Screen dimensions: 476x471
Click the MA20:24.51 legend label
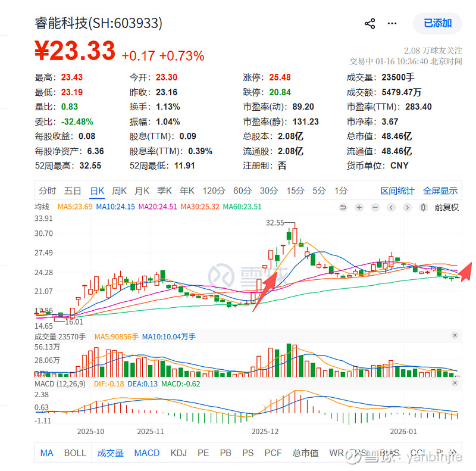tap(158, 207)
